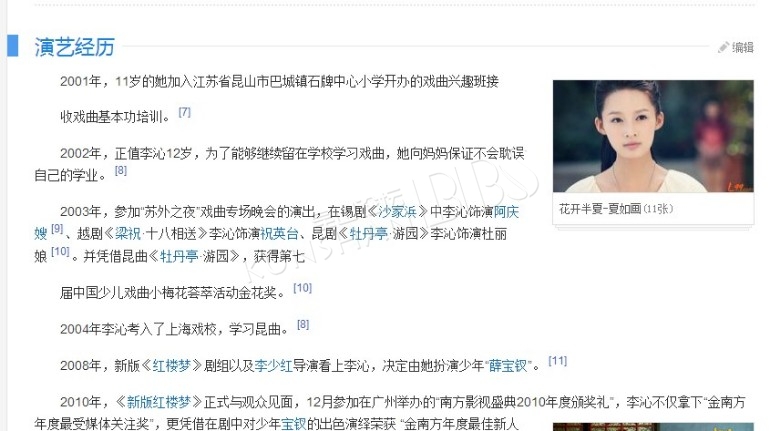Open the 宝钗 link in 2010 entry
This screenshot has width=780, height=431.
293,424
